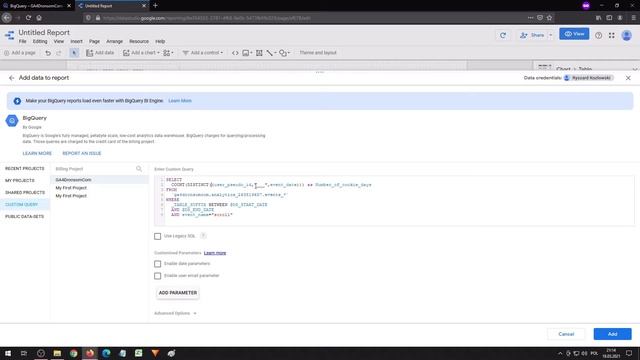Click Add a page button
Image resolution: width=640 pixels, height=360 pixels.
[x=20, y=53]
